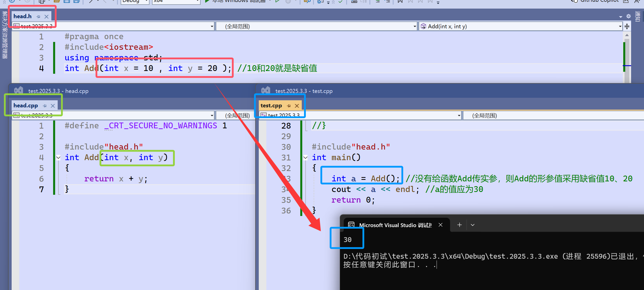Open the Solution Explorer side panel tab
The height and width of the screenshot is (290, 644).
pyautogui.click(x=5, y=35)
